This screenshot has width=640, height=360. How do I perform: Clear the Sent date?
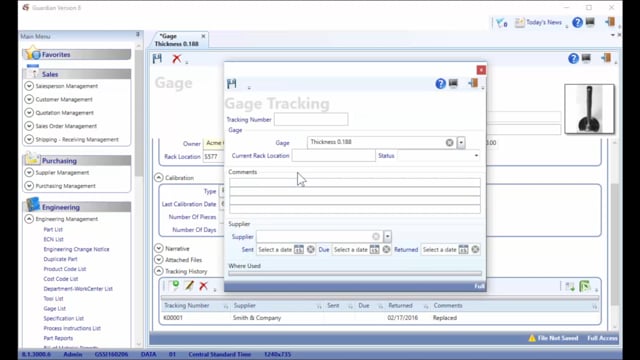(311, 249)
